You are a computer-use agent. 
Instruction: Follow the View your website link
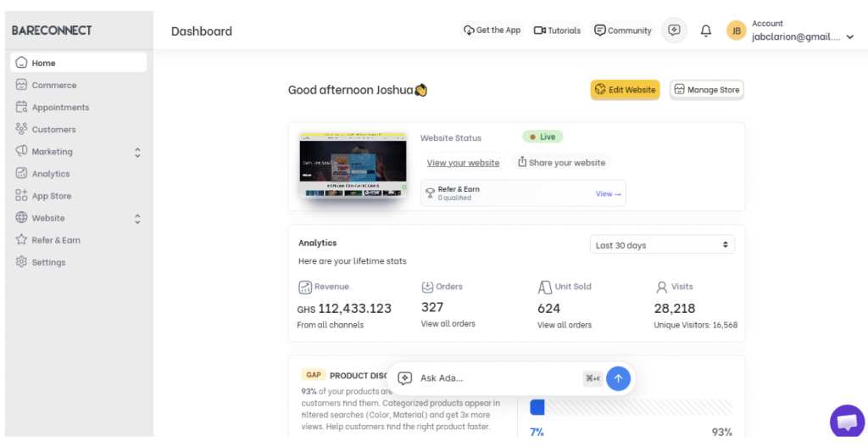tap(463, 163)
